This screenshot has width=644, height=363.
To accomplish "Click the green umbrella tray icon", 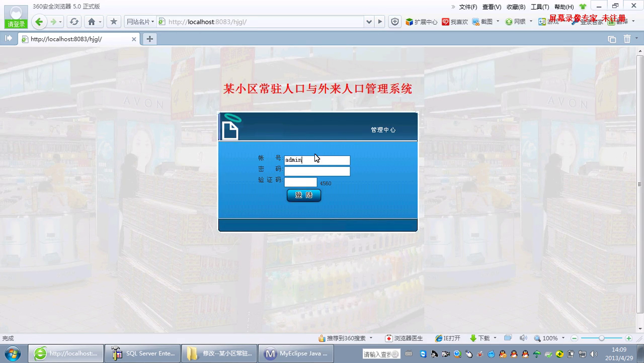I will tap(537, 354).
